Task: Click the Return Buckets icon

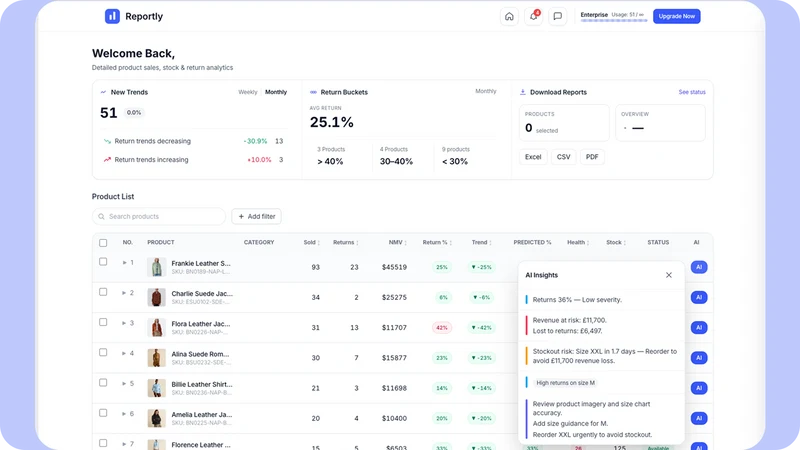Action: click(313, 92)
